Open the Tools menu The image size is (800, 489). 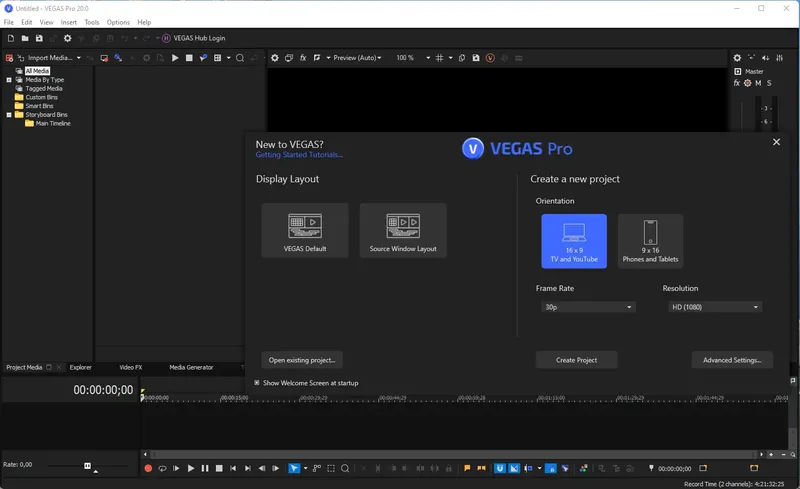[92, 22]
